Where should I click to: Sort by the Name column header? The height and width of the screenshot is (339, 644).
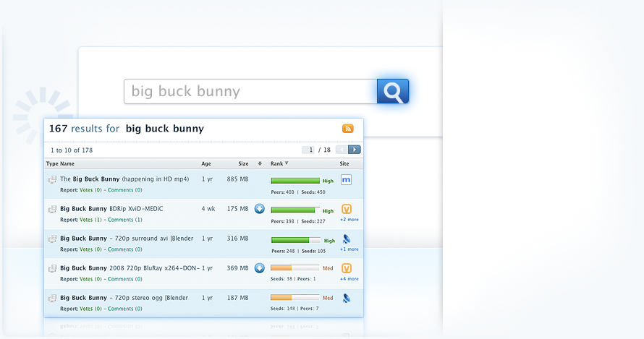tap(67, 163)
